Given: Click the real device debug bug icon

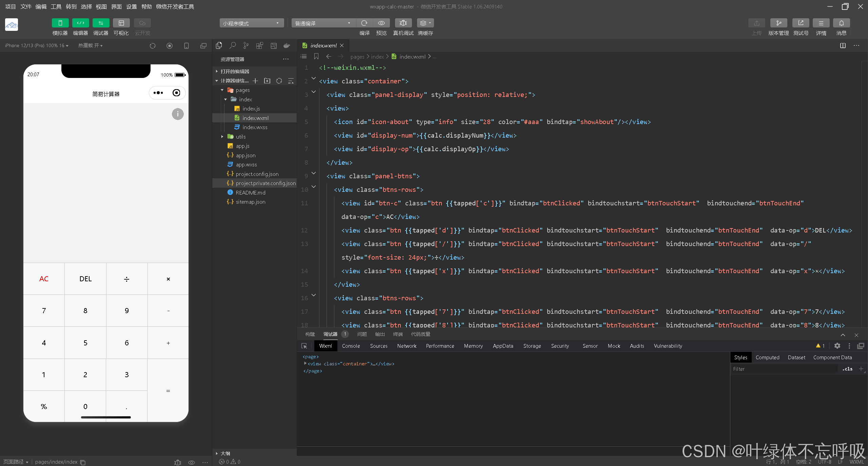Looking at the screenshot, I should 403,23.
